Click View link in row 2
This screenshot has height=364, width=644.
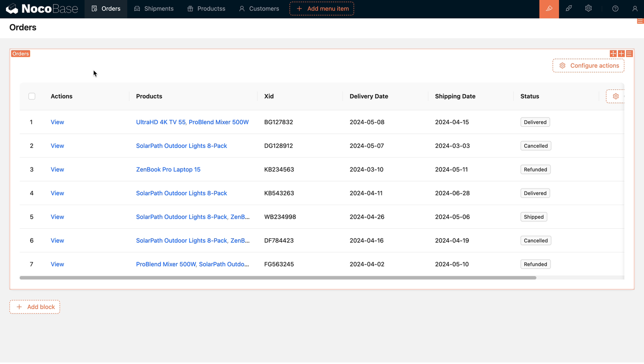(x=57, y=146)
